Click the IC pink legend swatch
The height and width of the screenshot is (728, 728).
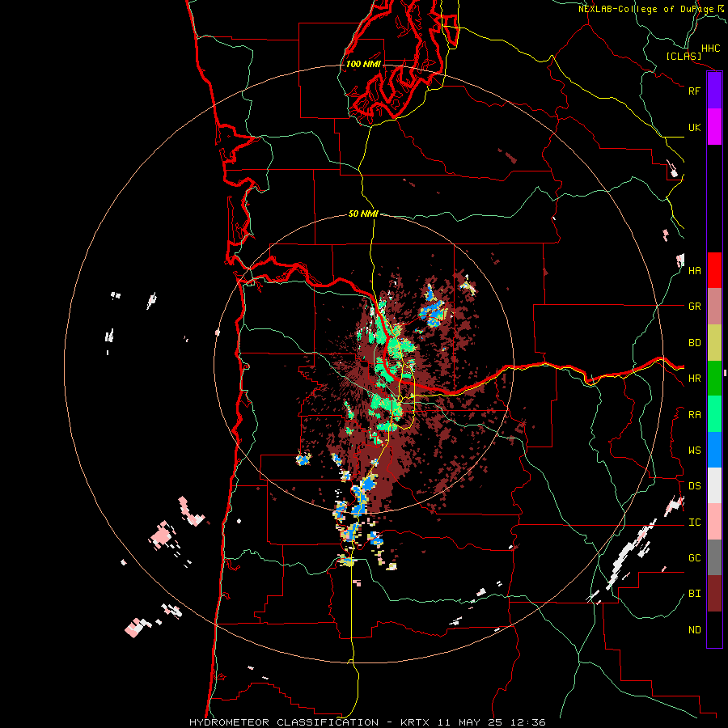tap(714, 522)
